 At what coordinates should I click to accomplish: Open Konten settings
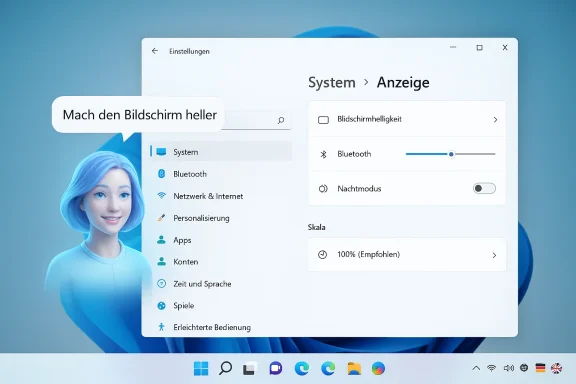pyautogui.click(x=221, y=262)
